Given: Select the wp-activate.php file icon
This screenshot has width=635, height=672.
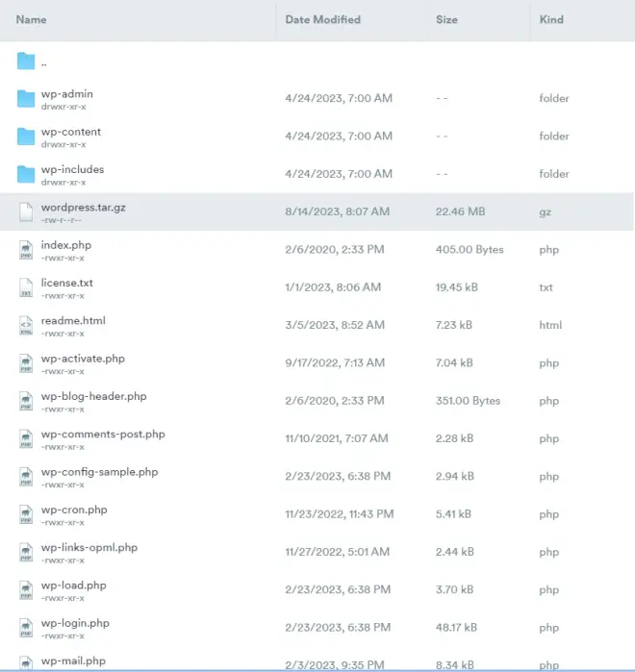Looking at the screenshot, I should pyautogui.click(x=26, y=363).
